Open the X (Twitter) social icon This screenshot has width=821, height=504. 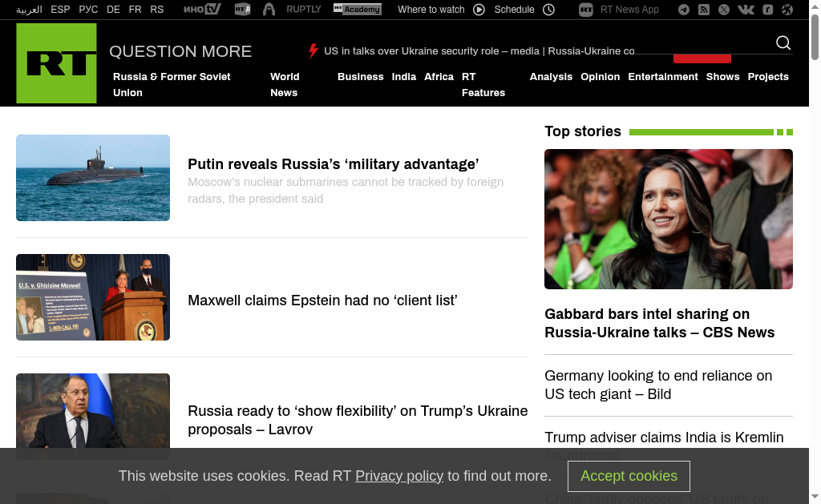pyautogui.click(x=724, y=10)
